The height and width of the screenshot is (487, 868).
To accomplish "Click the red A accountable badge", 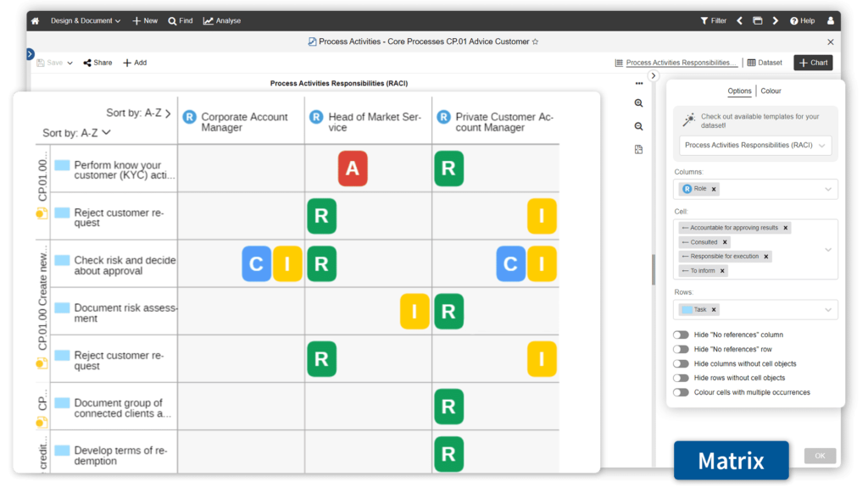I will click(353, 169).
